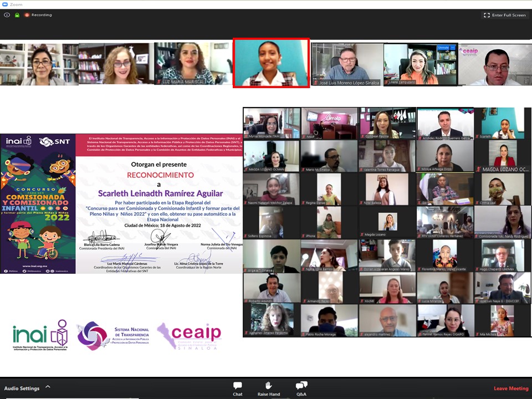Click the green encryption lock icon
The width and height of the screenshot is (532, 399).
point(17,15)
